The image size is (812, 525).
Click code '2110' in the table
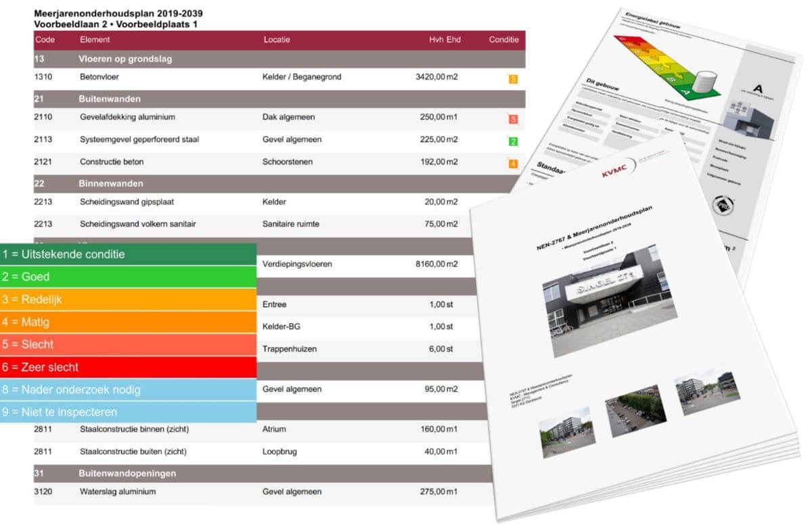43,117
